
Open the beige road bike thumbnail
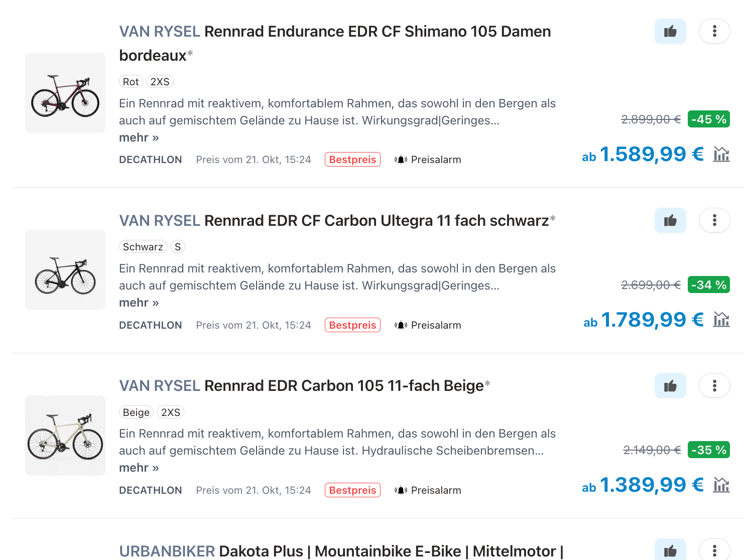65,436
